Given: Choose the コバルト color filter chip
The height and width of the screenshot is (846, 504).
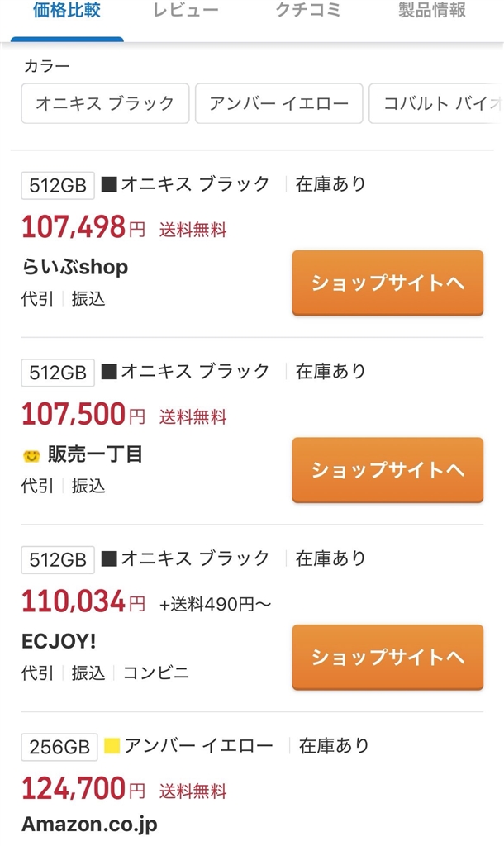Looking at the screenshot, I should pyautogui.click(x=438, y=103).
